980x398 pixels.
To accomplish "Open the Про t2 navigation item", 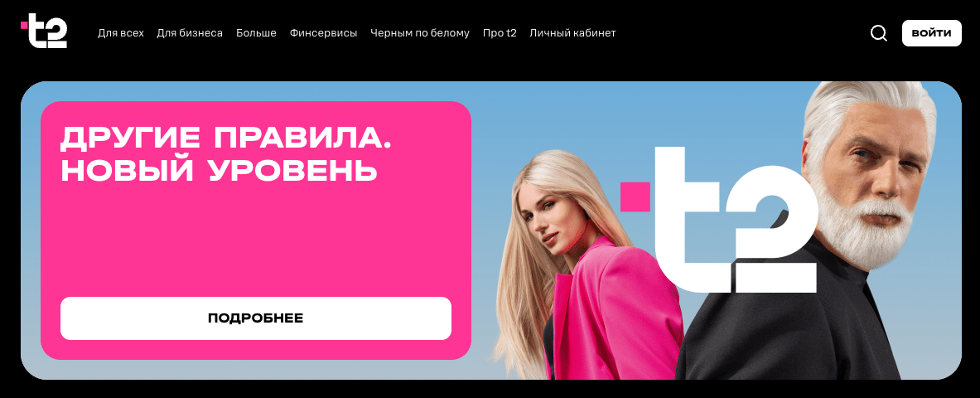I will point(500,33).
